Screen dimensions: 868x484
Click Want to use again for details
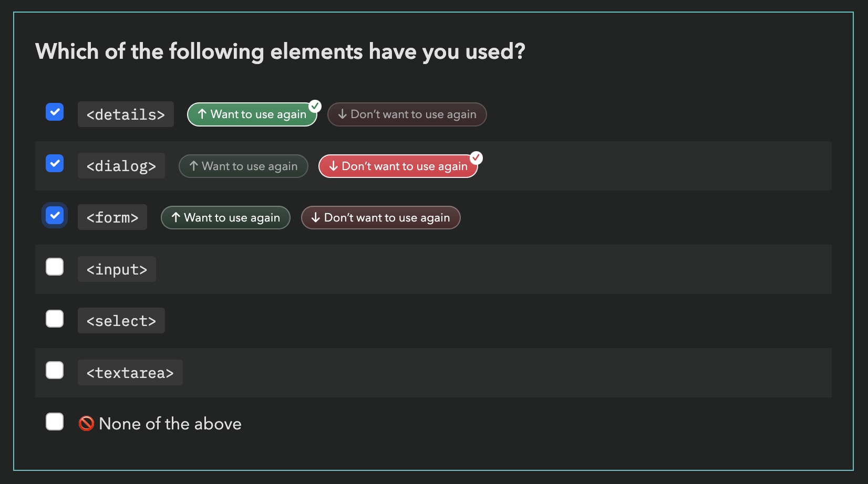point(252,114)
